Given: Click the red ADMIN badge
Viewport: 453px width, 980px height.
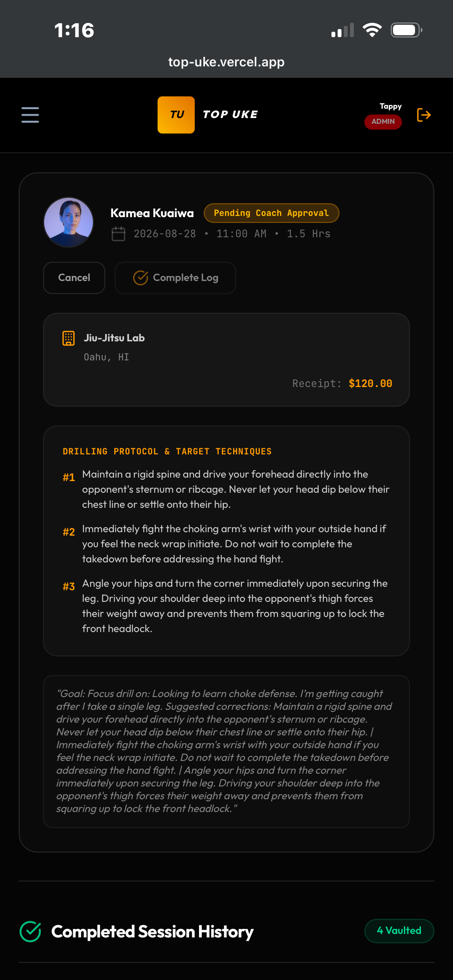Looking at the screenshot, I should pyautogui.click(x=383, y=122).
